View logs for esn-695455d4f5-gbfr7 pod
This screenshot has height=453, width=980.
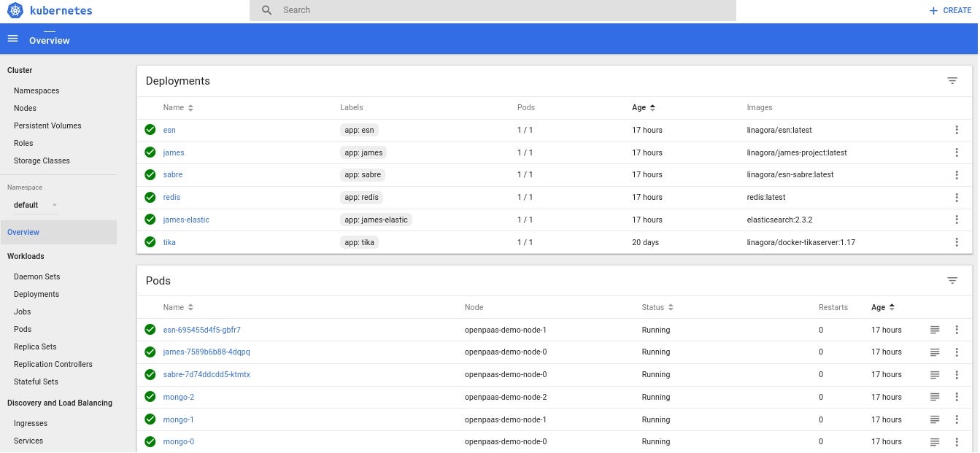coord(935,330)
